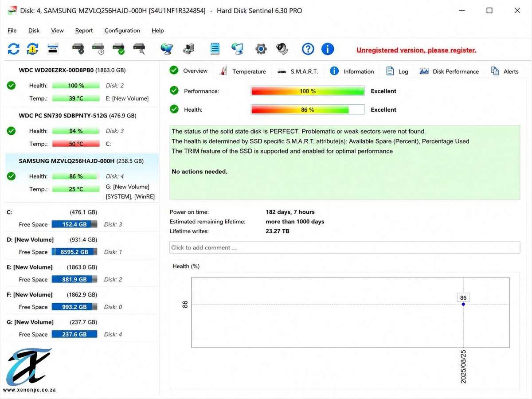This screenshot has height=399, width=532.
Task: Click the Health 86 % gradient bar
Action: pos(308,110)
